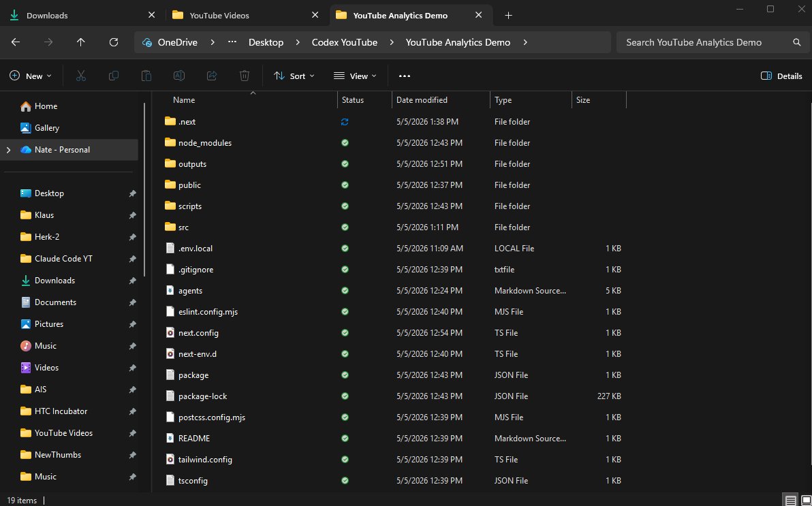Click the navigation pane vertical scrollbar
This screenshot has width=812, height=506.
(x=144, y=189)
